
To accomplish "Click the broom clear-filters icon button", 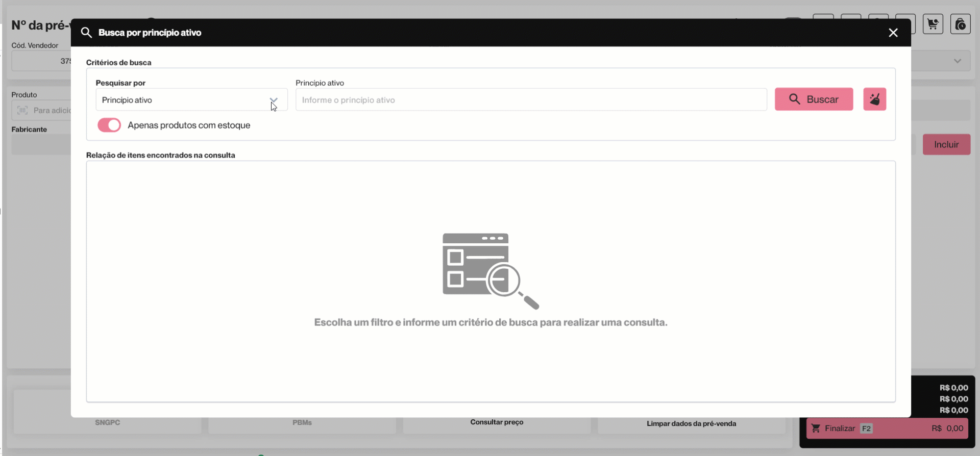I will 875,99.
